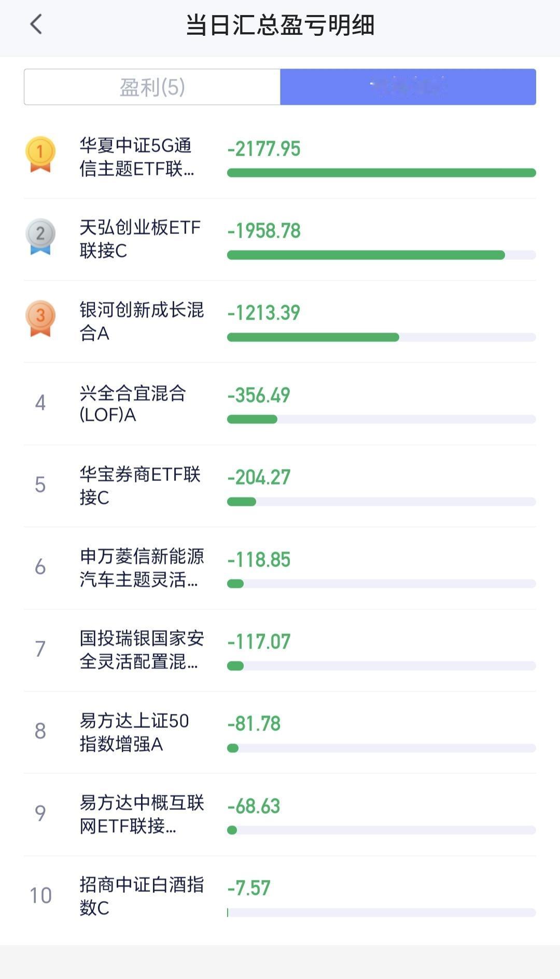The width and height of the screenshot is (560, 979).
Task: Open 天弘创业板ETF联接C fund entry
Action: pyautogui.click(x=280, y=239)
